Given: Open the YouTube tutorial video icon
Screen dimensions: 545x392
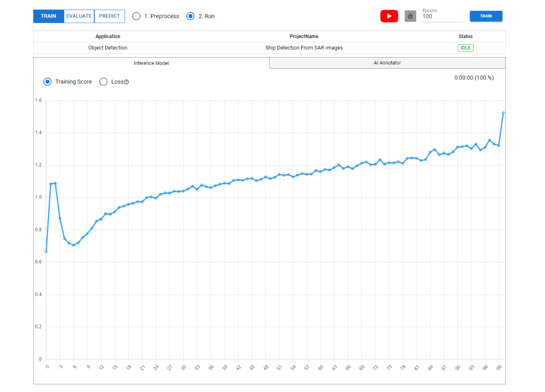Looking at the screenshot, I should (389, 16).
